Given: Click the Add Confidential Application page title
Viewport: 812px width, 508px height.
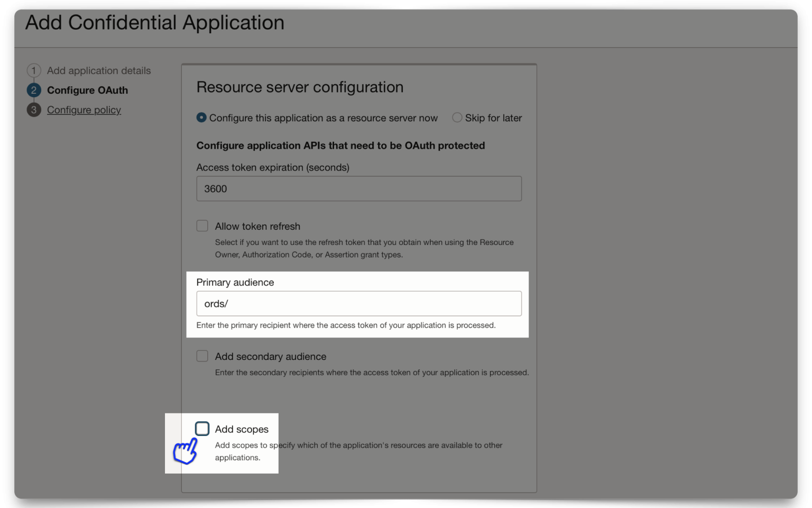Looking at the screenshot, I should click(155, 22).
